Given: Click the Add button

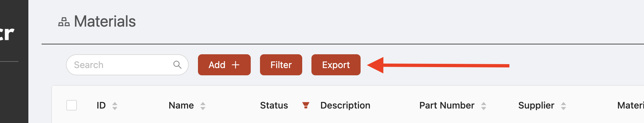Looking at the screenshot, I should coord(224,65).
